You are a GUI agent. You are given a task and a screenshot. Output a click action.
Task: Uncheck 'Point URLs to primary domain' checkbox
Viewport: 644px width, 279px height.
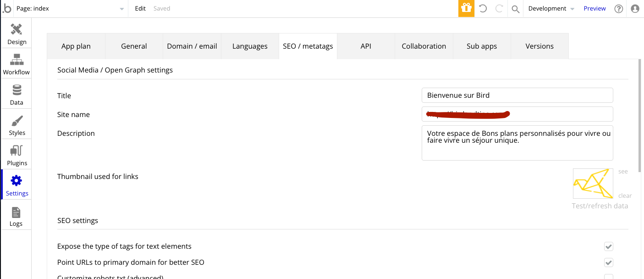coord(609,262)
